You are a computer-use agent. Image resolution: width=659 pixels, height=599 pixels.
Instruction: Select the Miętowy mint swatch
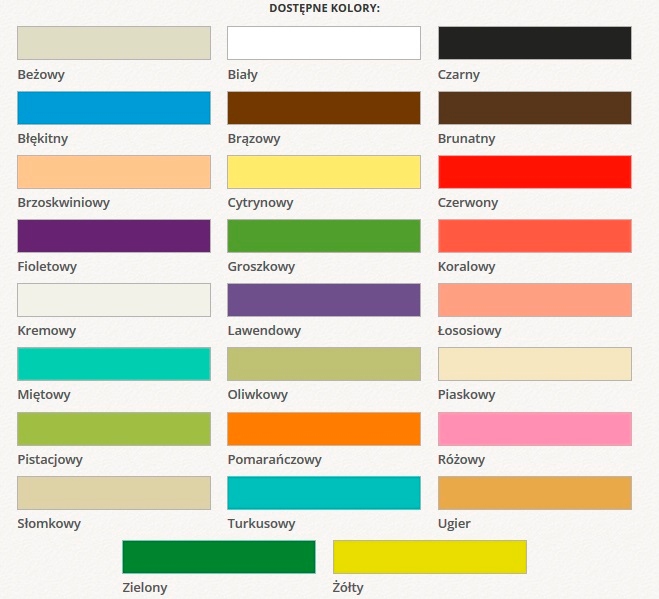click(x=114, y=364)
